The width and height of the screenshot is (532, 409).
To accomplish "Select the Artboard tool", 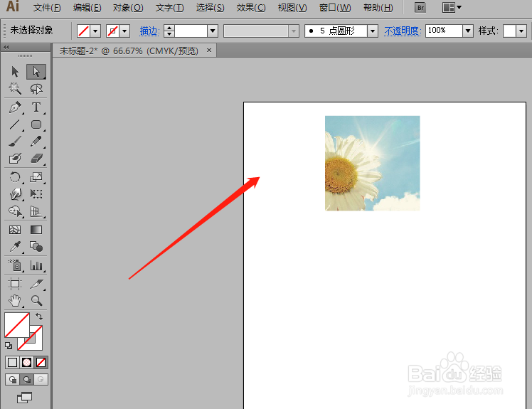I will (15, 284).
